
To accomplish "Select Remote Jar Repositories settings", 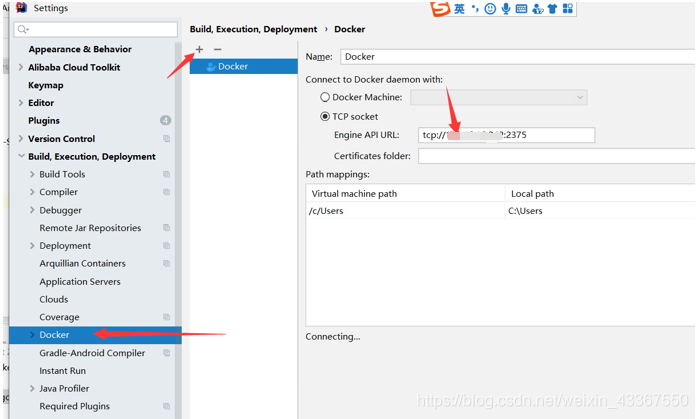I will (90, 228).
